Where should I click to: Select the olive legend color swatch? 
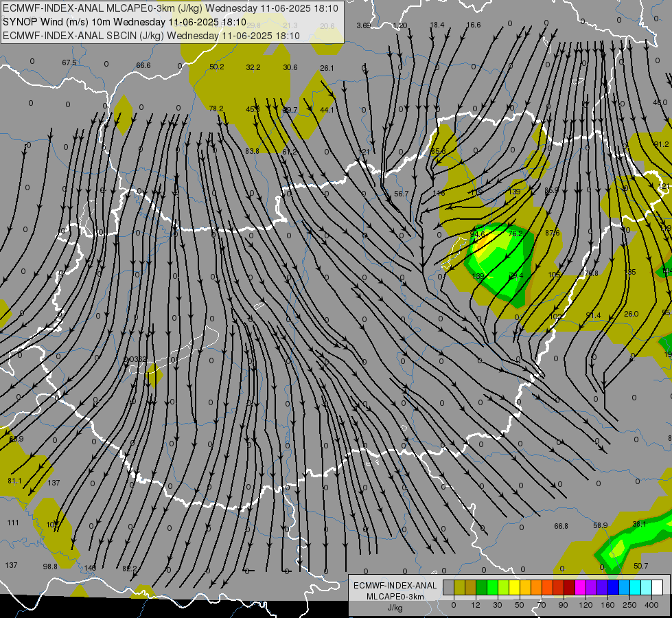tap(459, 587)
